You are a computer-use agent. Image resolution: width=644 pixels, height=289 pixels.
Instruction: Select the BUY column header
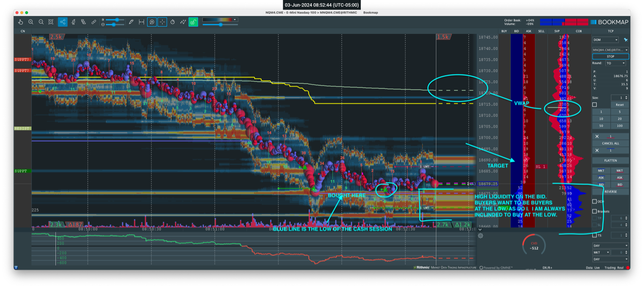click(504, 31)
